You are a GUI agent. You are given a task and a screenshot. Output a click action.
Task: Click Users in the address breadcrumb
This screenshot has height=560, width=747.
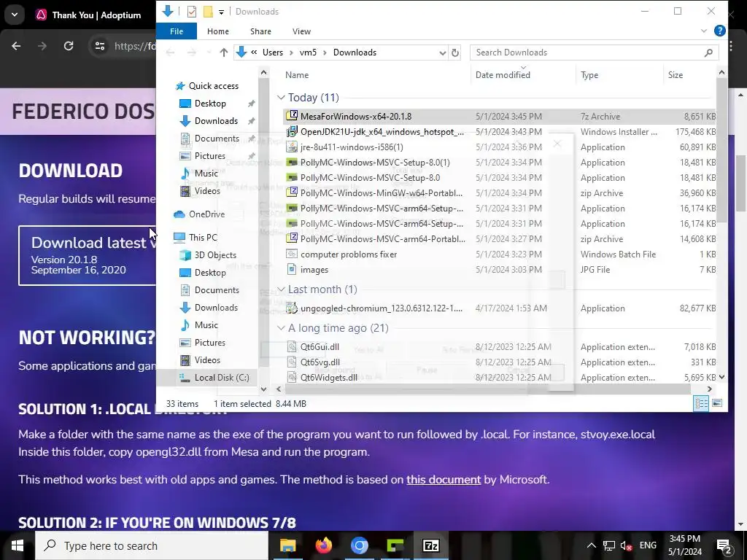pos(273,52)
